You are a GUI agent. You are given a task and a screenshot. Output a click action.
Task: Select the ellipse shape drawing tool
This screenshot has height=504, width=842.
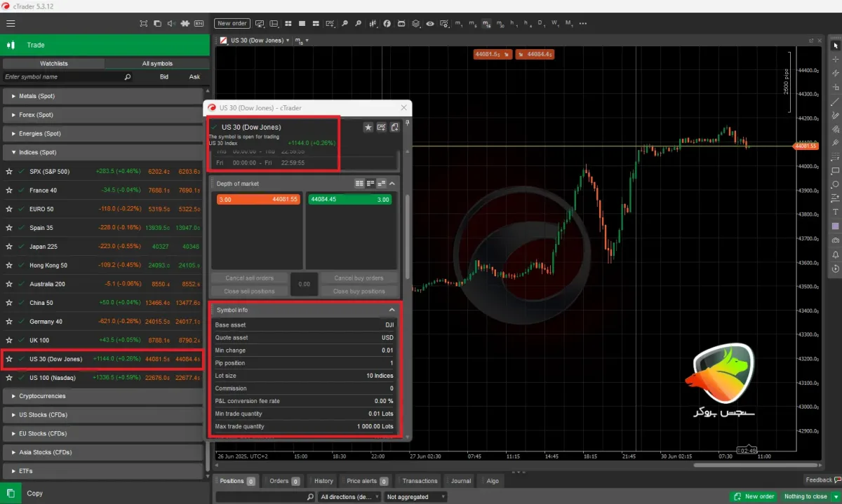[835, 184]
